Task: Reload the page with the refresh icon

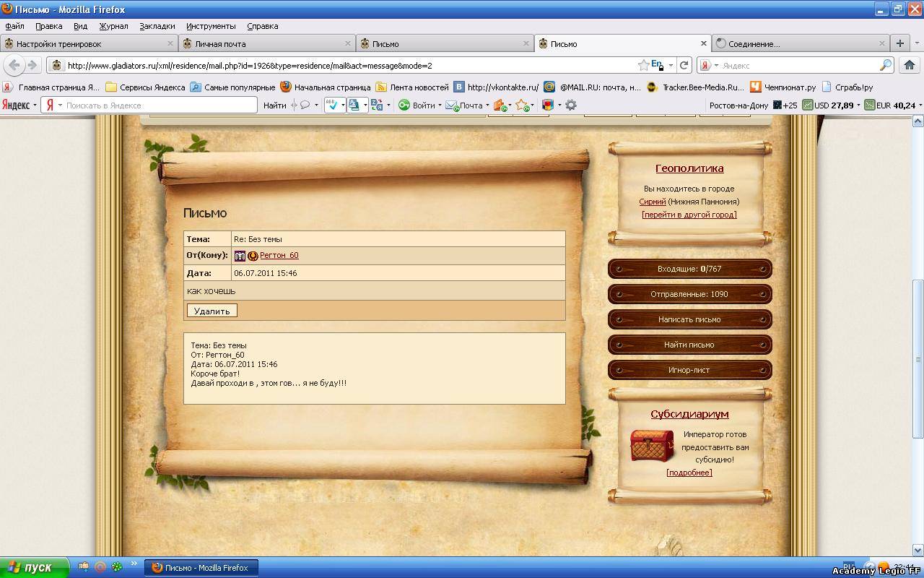Action: pos(684,65)
